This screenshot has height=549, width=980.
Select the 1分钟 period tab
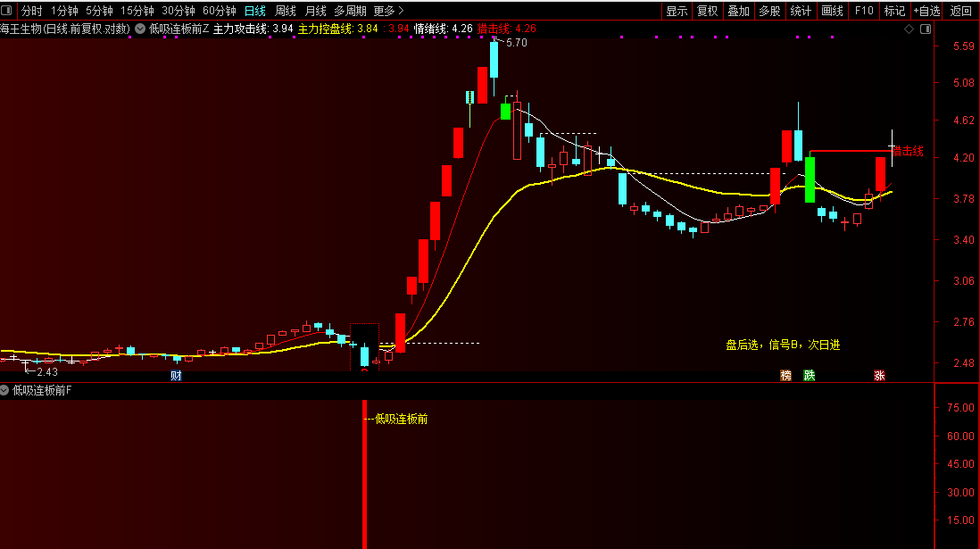pos(64,11)
